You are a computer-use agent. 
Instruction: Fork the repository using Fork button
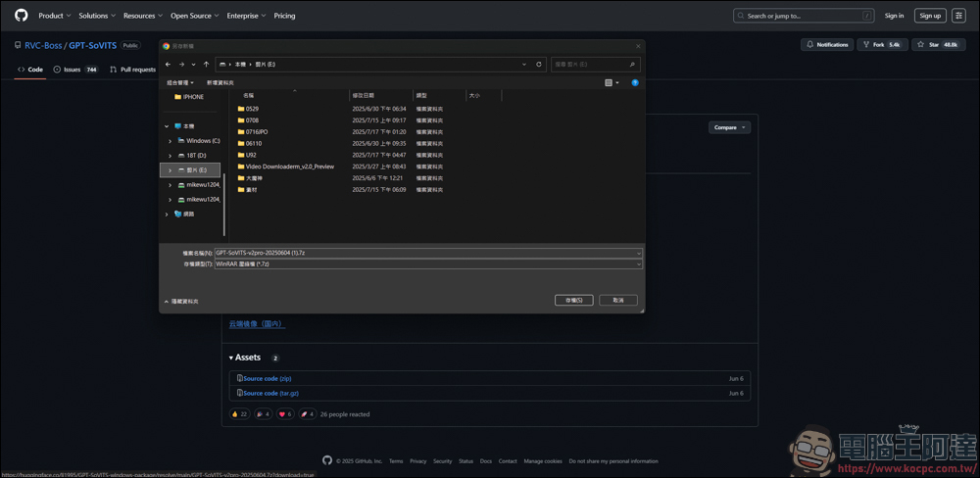[883, 44]
